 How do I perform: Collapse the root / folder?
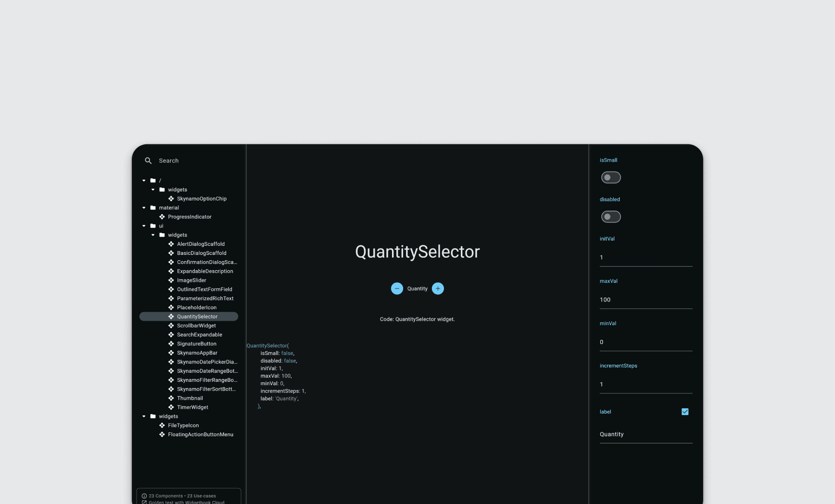tap(144, 180)
